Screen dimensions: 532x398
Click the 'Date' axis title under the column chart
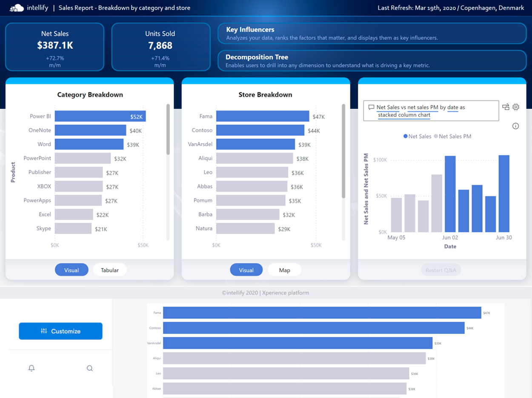pyautogui.click(x=450, y=246)
